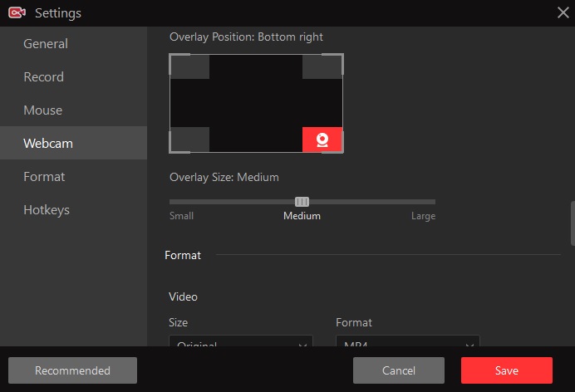This screenshot has width=575, height=392.
Task: Open the Format settings tab
Action: tap(73, 177)
